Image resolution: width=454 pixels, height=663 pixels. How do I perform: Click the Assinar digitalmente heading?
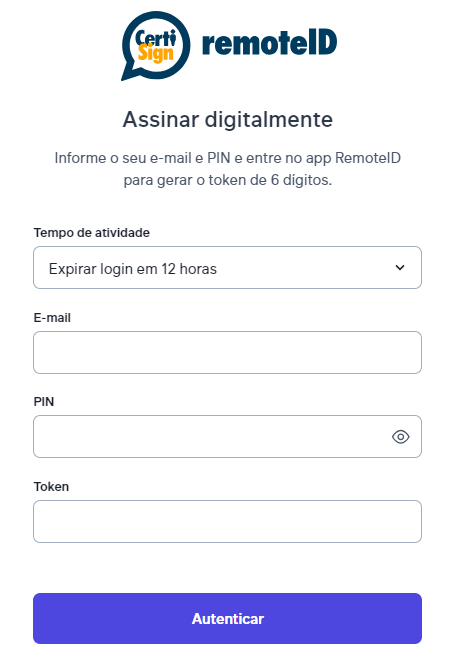point(227,120)
